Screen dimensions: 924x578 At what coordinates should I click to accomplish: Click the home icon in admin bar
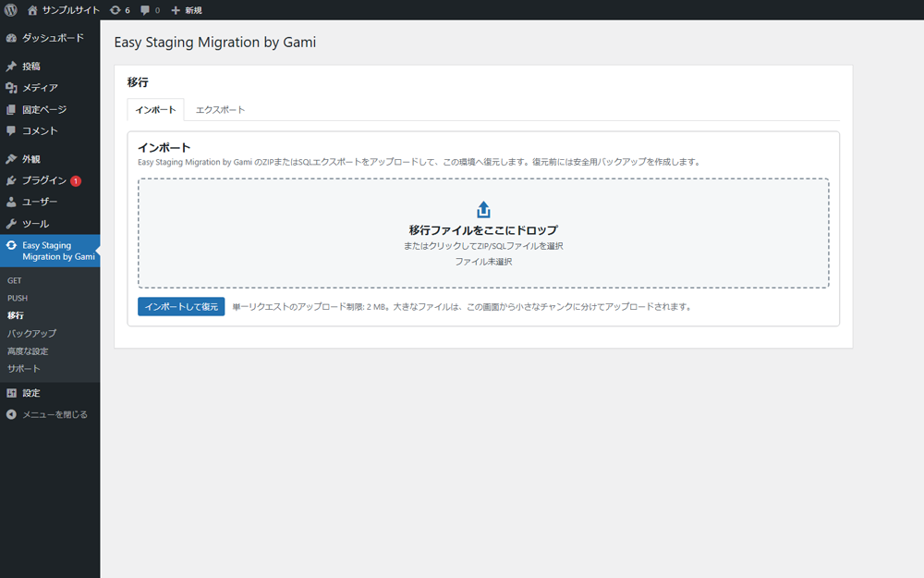[32, 10]
